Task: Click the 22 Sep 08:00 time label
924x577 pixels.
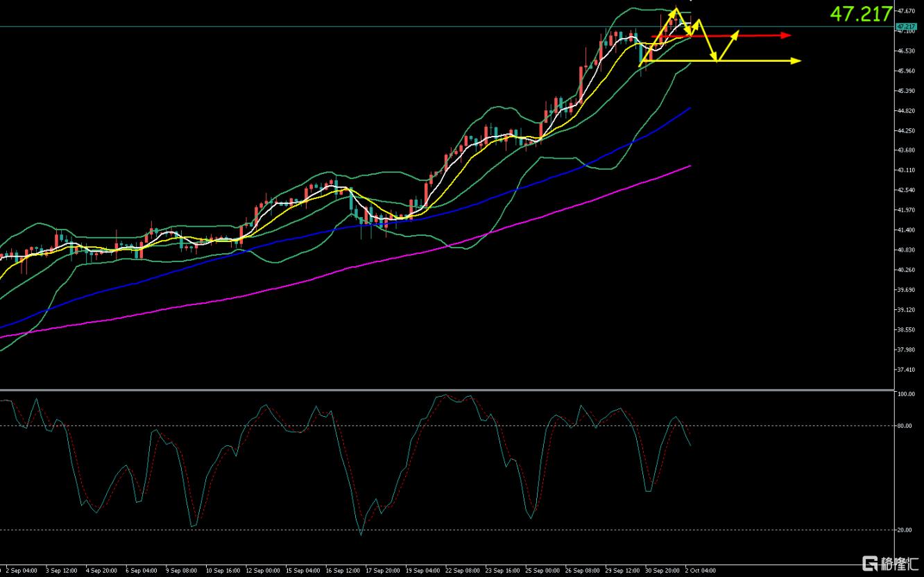Action: pyautogui.click(x=463, y=571)
